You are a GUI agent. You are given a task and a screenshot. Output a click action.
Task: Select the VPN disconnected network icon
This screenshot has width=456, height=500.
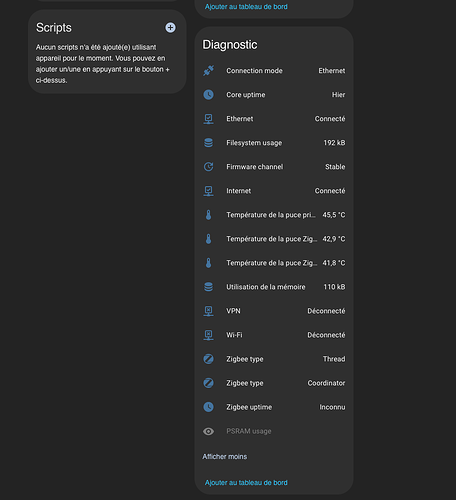tap(208, 311)
